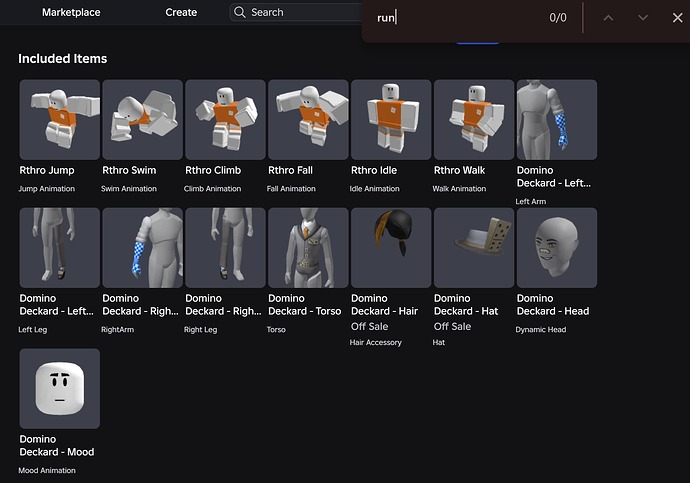The height and width of the screenshot is (483, 690).
Task: Open Domino Deckard Left Arm thumbnail
Action: point(557,120)
